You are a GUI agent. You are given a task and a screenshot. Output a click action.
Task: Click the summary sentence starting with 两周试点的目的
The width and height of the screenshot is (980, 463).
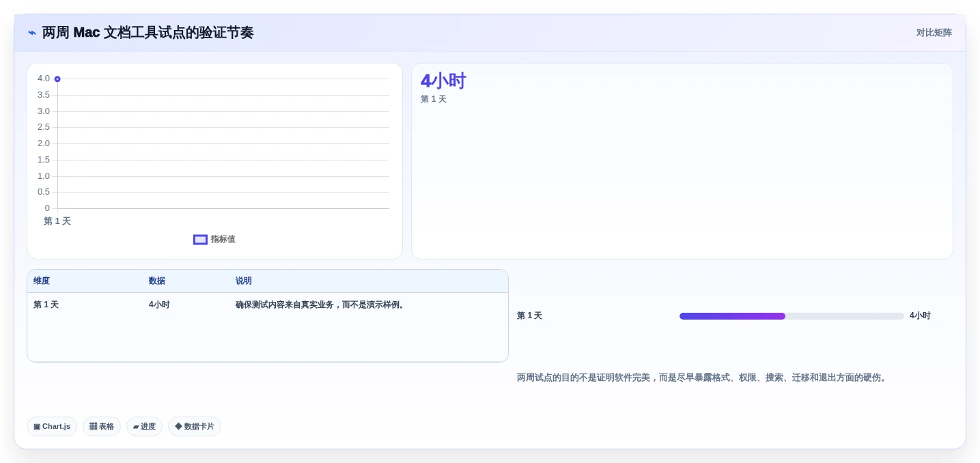pos(703,378)
